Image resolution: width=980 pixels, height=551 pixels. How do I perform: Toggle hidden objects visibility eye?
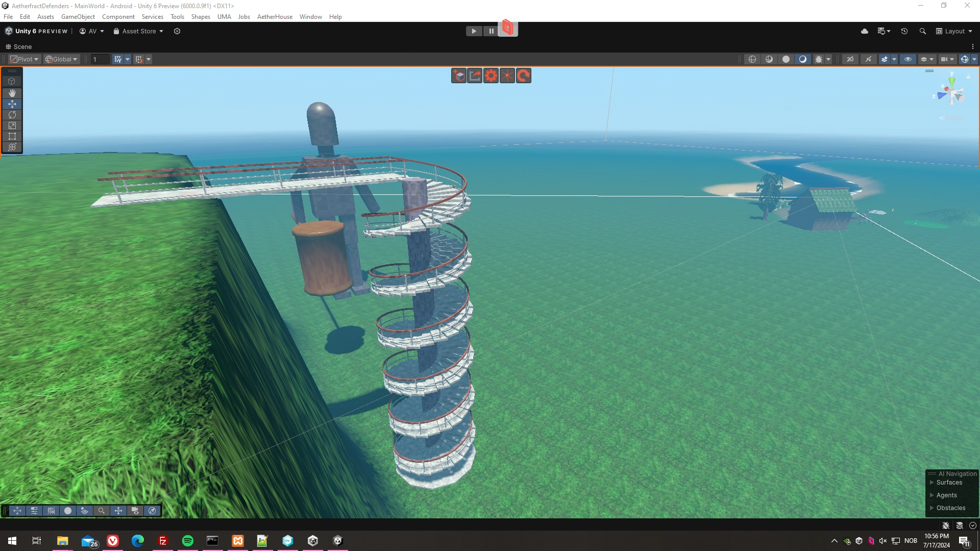[x=908, y=59]
